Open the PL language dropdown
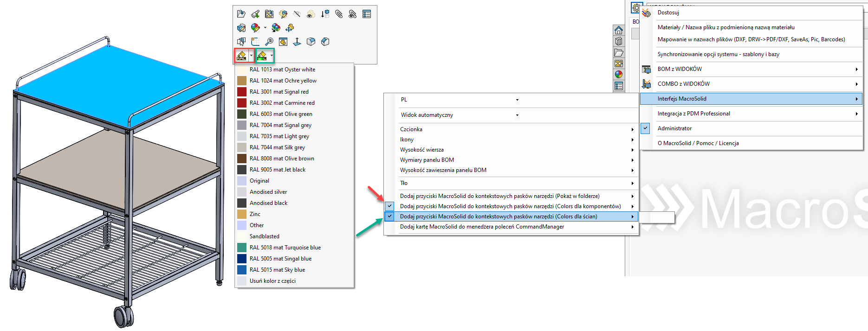Viewport: 868px width, 331px height. click(x=517, y=100)
